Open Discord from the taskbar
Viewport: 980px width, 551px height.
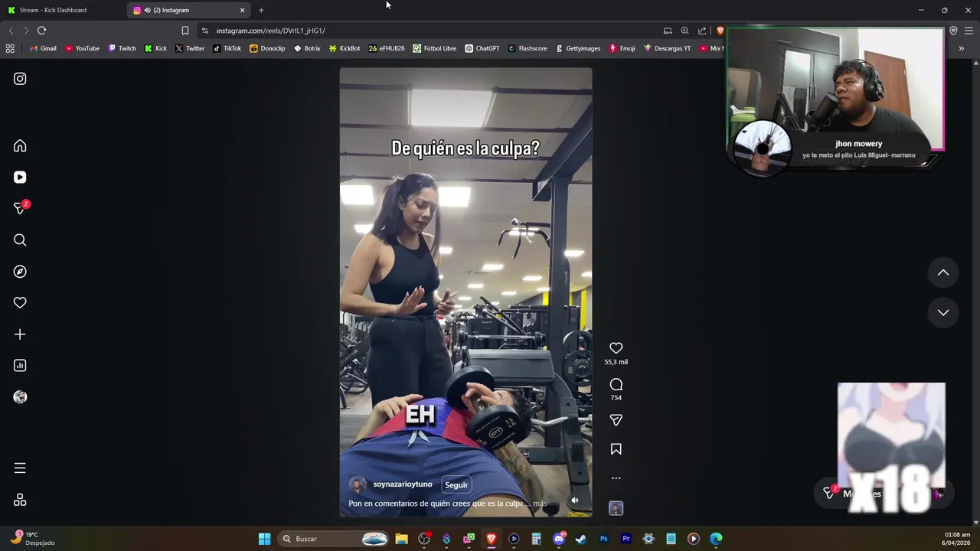(x=559, y=539)
